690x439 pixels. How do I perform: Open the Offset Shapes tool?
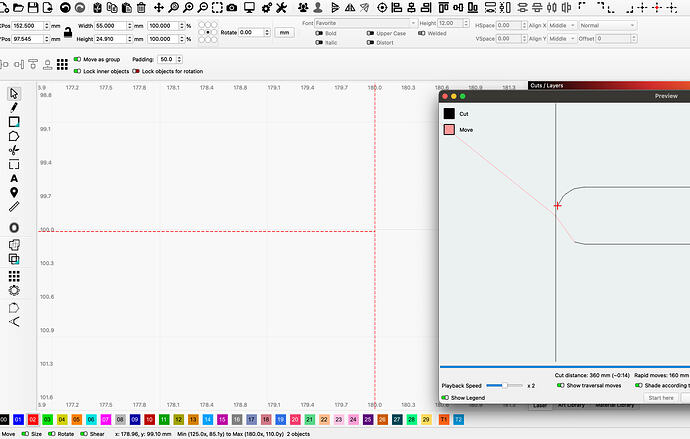14,227
